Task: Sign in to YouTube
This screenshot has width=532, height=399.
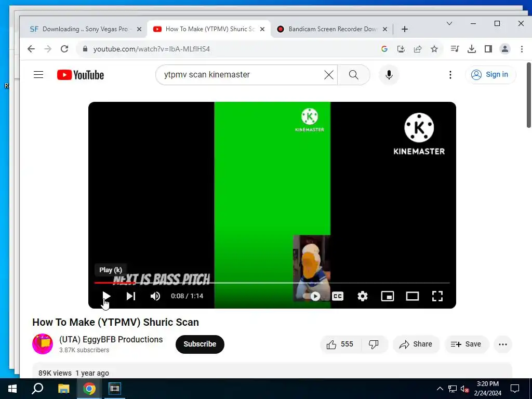Action: click(x=490, y=75)
